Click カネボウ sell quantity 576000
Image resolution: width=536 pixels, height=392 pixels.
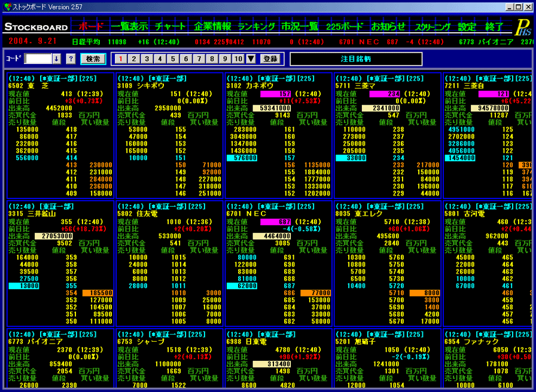coord(242,158)
